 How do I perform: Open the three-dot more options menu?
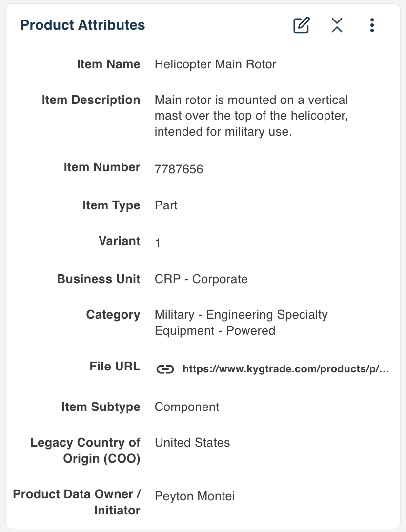point(372,25)
